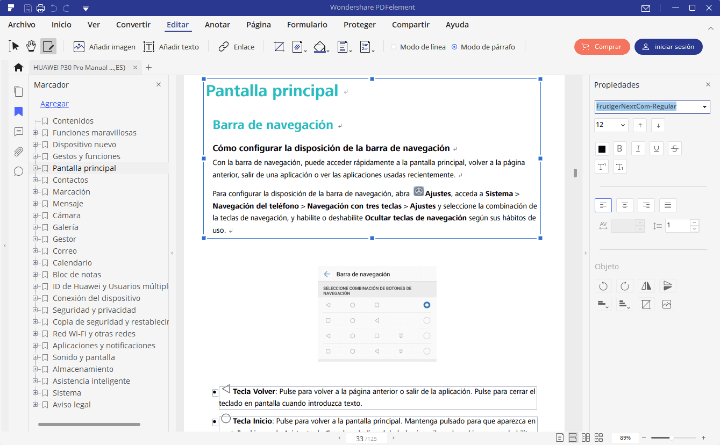Toggle Underline text formatting
The image size is (720, 445).
pos(656,148)
